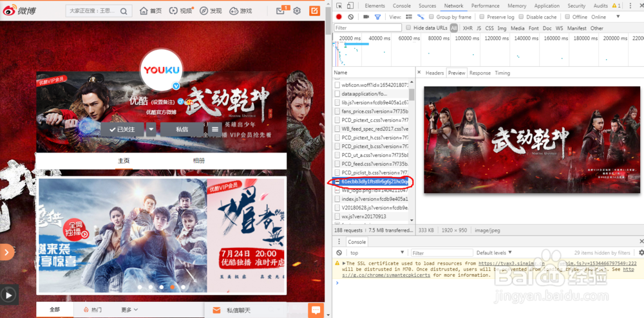Select wx.js?ver=20170913 request
The image size is (644, 318).
(x=372, y=216)
